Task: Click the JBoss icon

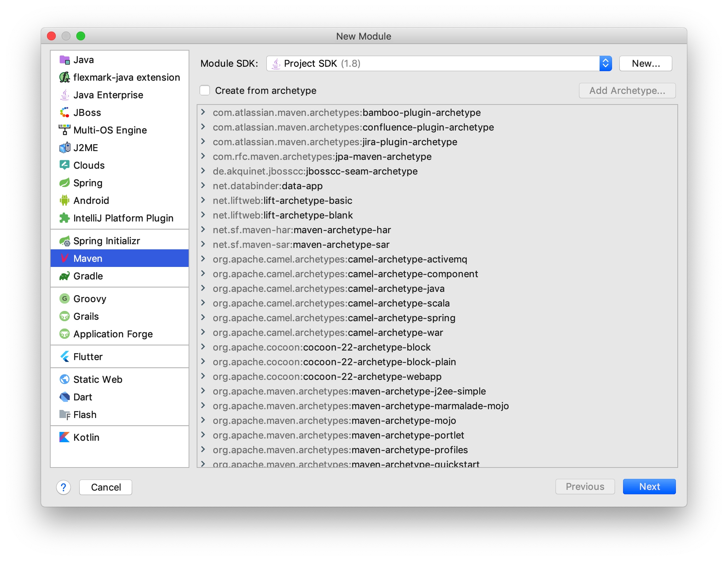Action: point(65,112)
